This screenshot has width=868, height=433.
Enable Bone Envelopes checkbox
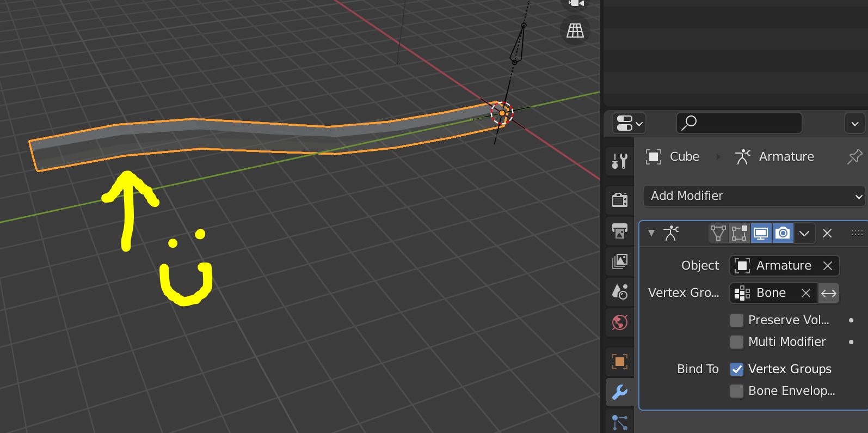coord(737,391)
